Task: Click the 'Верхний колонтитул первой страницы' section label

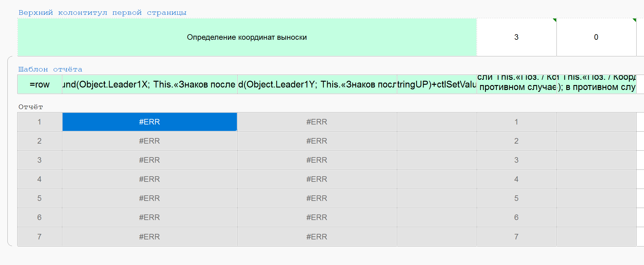Action: tap(102, 13)
